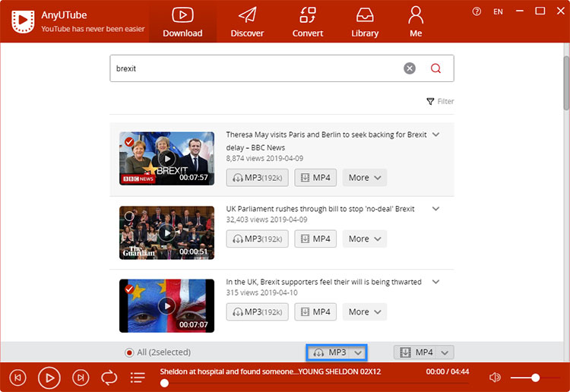
Task: Click the AnyUTube logo icon
Action: [23, 21]
